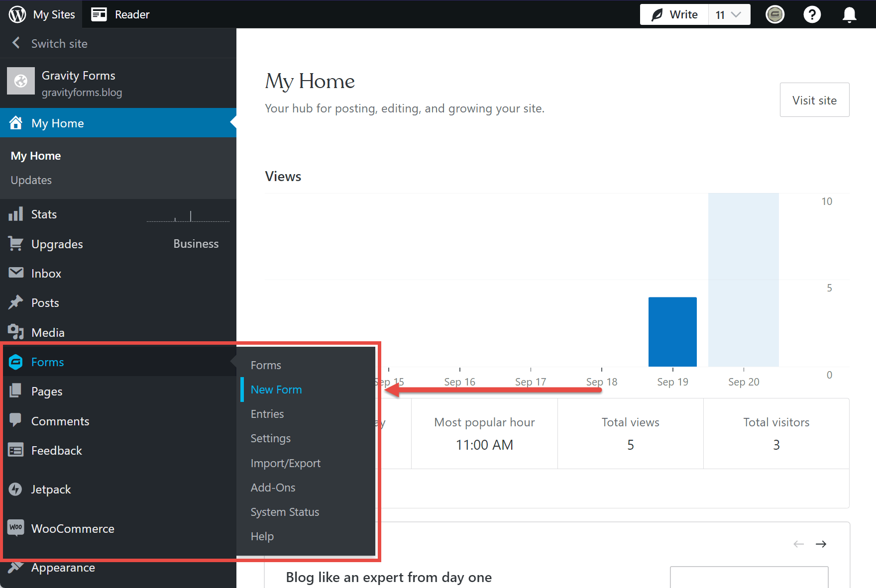The width and height of the screenshot is (876, 588).
Task: Click the Write button
Action: [674, 14]
